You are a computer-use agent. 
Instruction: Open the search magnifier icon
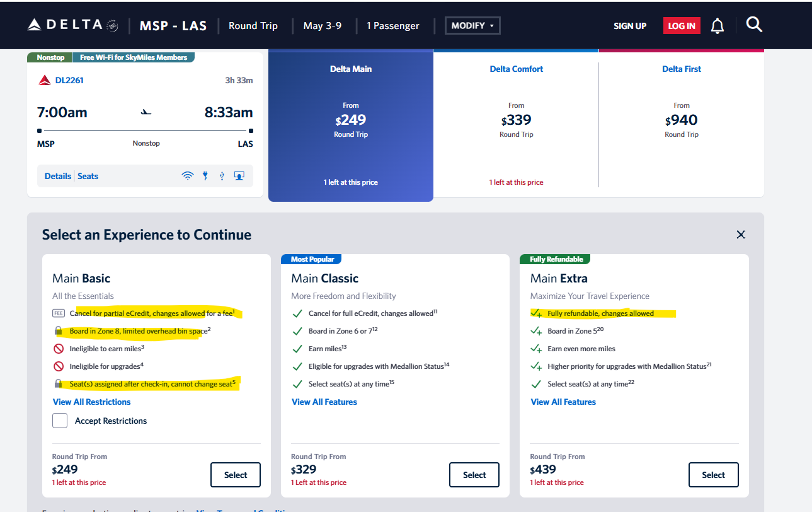pos(754,25)
